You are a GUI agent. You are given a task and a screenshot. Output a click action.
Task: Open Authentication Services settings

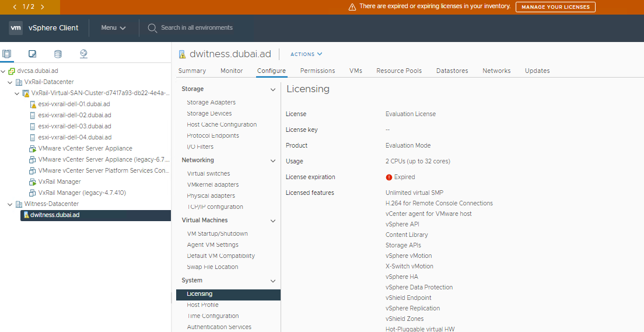[x=219, y=327]
